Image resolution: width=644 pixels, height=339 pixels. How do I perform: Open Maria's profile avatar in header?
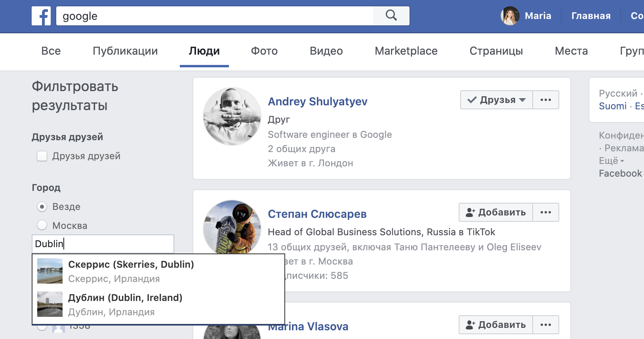click(510, 16)
